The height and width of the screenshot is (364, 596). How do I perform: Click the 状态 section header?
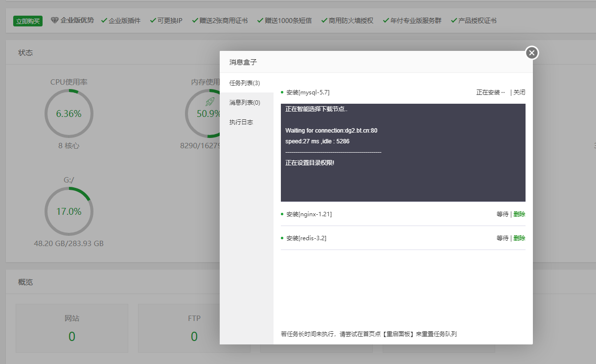click(x=25, y=52)
